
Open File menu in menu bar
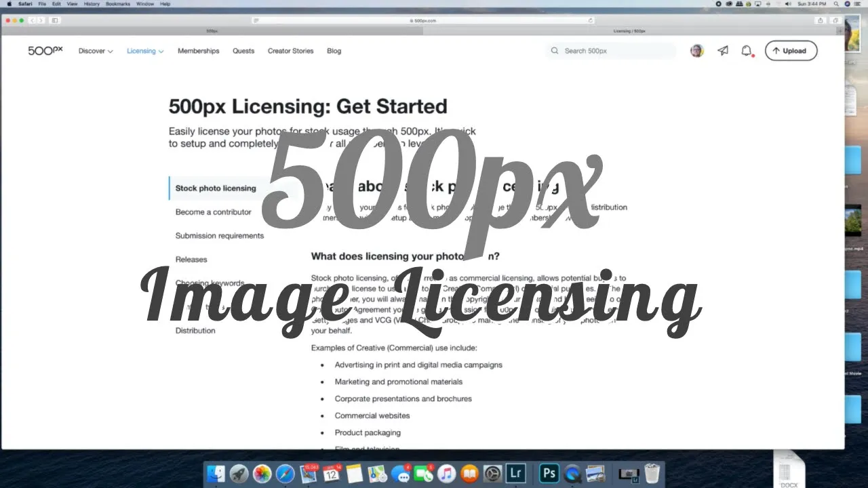[42, 4]
